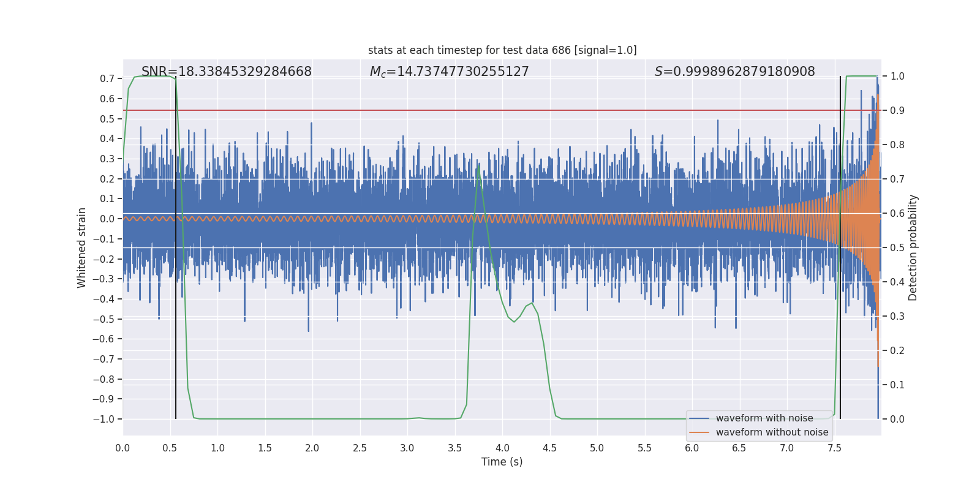This screenshot has width=980, height=490.
Task: Click the plot title mentioning test data 686
Action: (x=502, y=50)
